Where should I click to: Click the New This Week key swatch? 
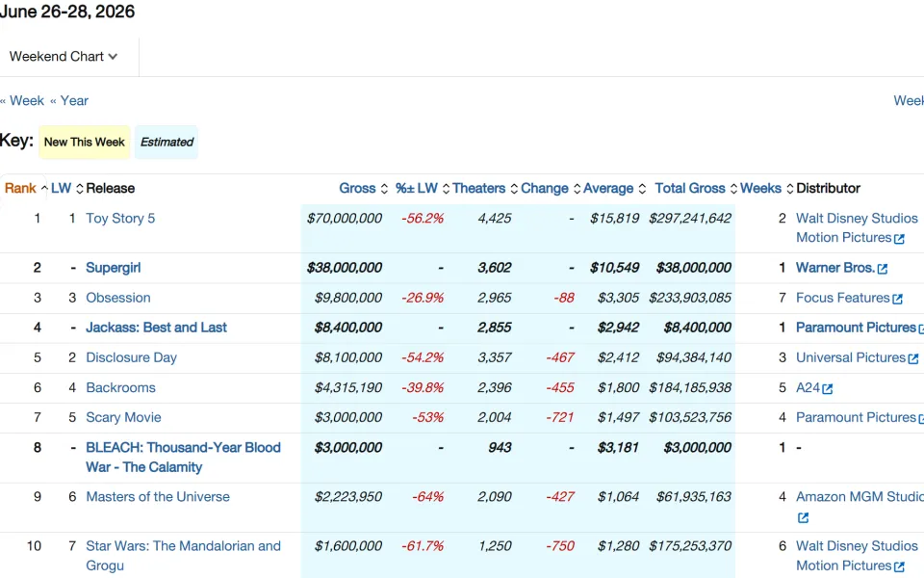pos(85,143)
